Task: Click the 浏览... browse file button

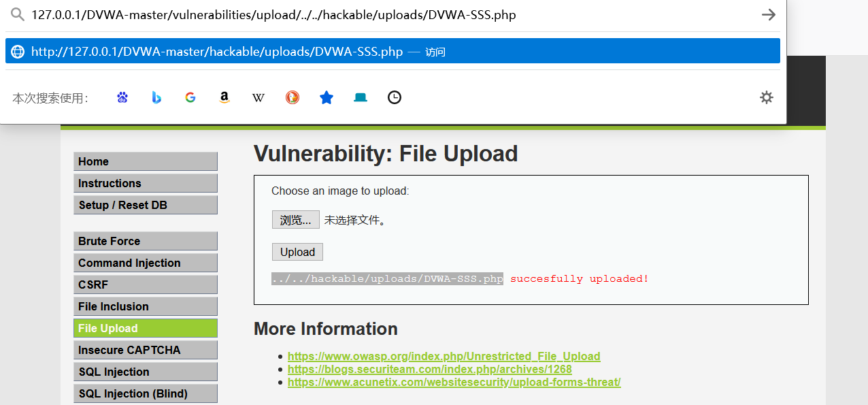Action: pyautogui.click(x=296, y=220)
